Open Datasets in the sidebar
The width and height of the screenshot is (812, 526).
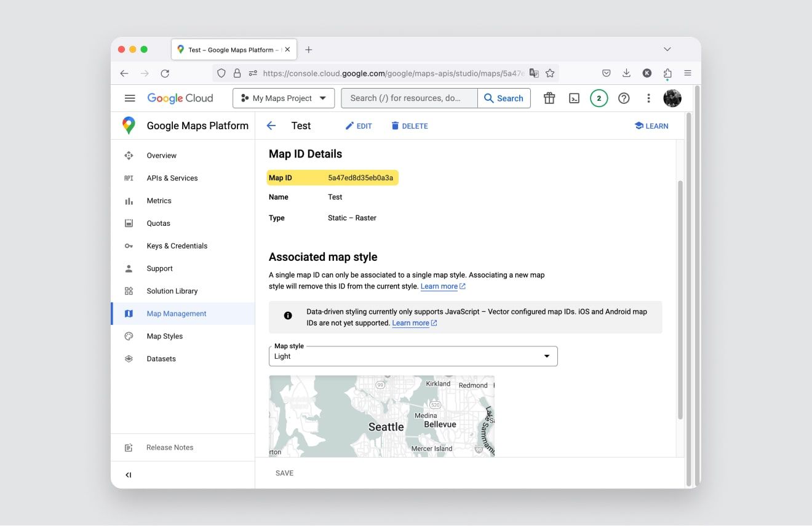click(x=183, y=359)
